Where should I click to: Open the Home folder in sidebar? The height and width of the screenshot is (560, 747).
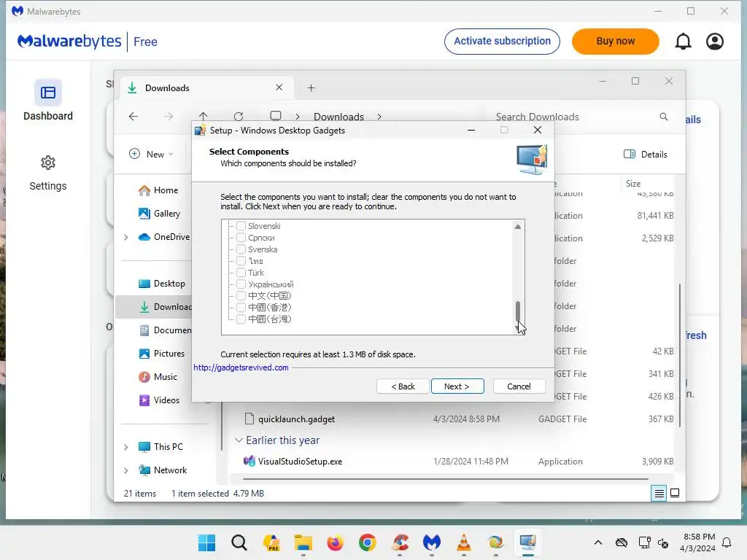pos(158,190)
